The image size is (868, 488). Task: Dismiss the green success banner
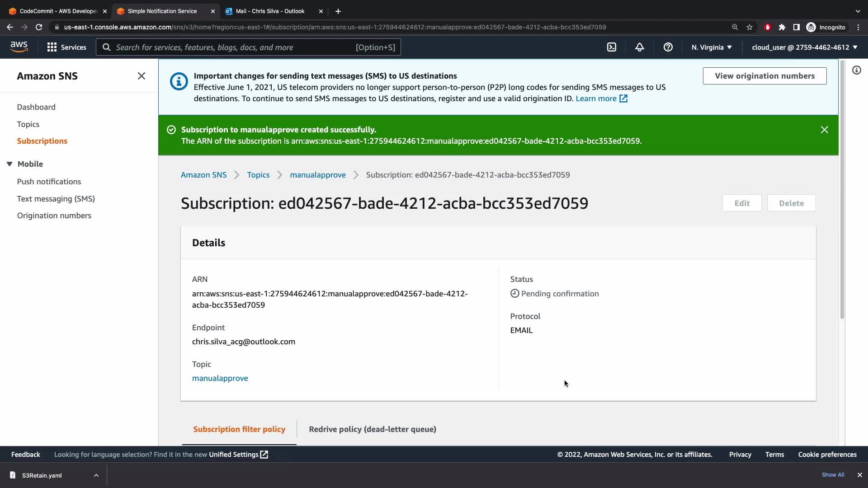tap(824, 130)
